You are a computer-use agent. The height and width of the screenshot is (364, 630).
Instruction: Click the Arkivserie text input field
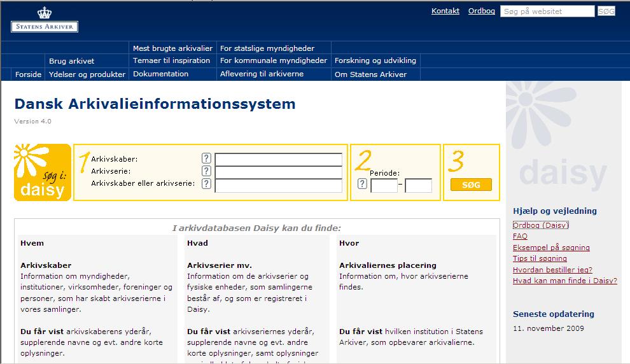coord(279,172)
